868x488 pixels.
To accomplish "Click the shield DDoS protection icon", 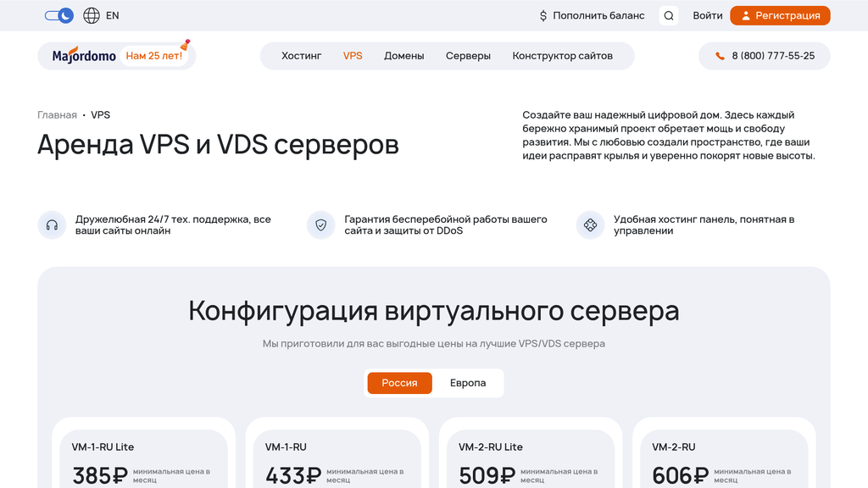I will tap(320, 225).
